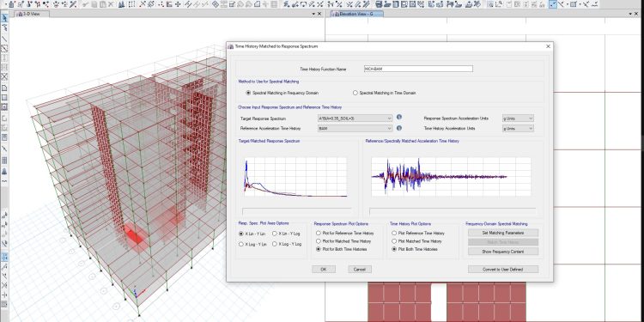This screenshot has height=322, width=644.
Task: Switch to the Elevation View - G tab
Action: (x=355, y=14)
